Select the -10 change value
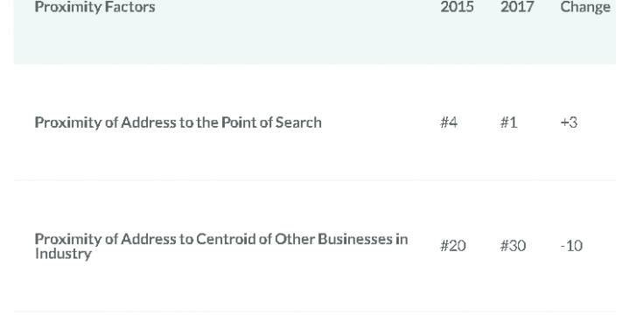Viewport: 644px width, 322px height. [x=571, y=246]
